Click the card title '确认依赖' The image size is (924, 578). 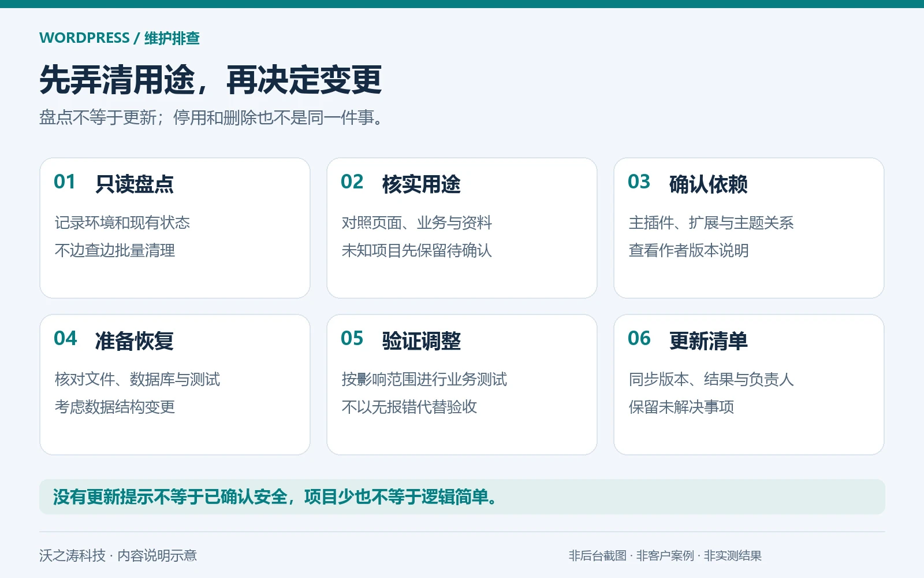pyautogui.click(x=709, y=184)
